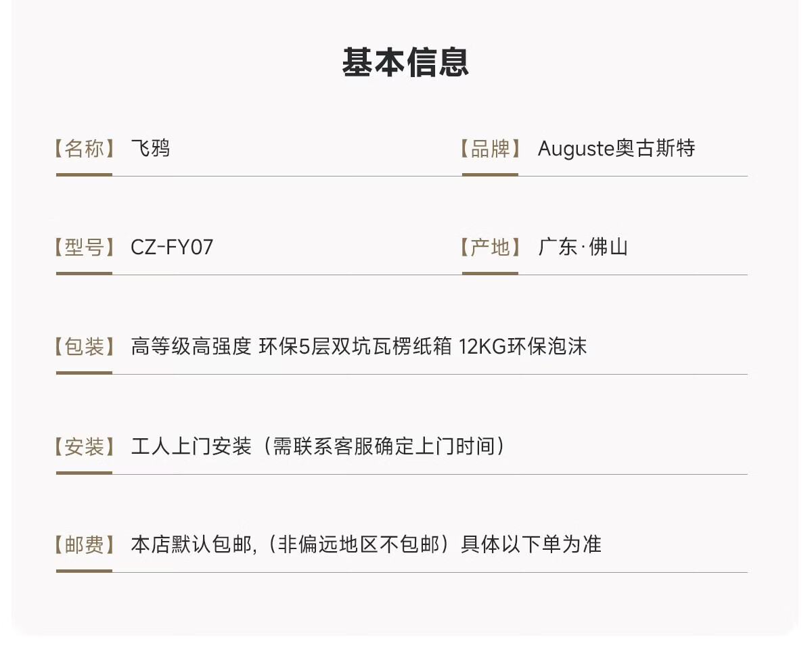Click the model number CZ-FY07
Viewport: 812px width, 658px height.
pyautogui.click(x=172, y=248)
